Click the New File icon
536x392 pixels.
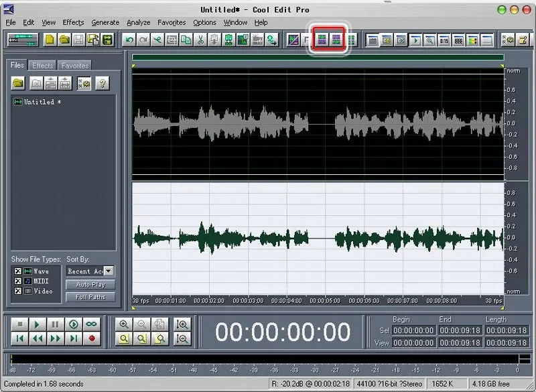click(50, 40)
